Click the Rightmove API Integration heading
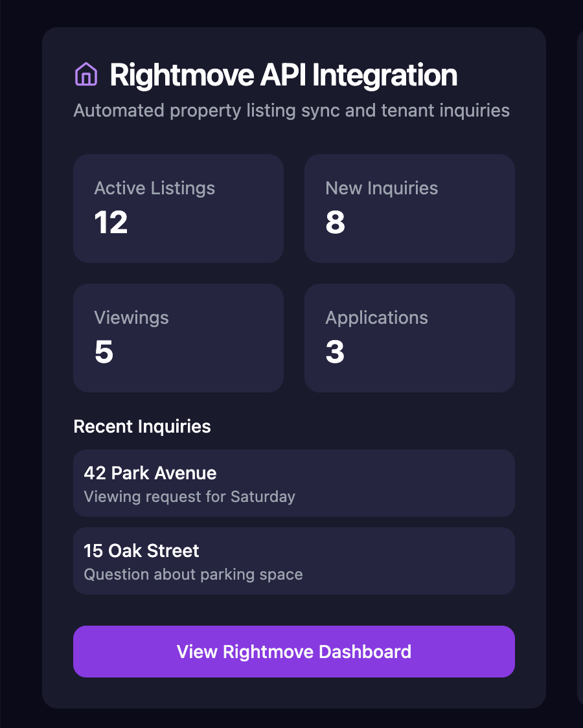Image resolution: width=583 pixels, height=728 pixels. click(x=283, y=74)
